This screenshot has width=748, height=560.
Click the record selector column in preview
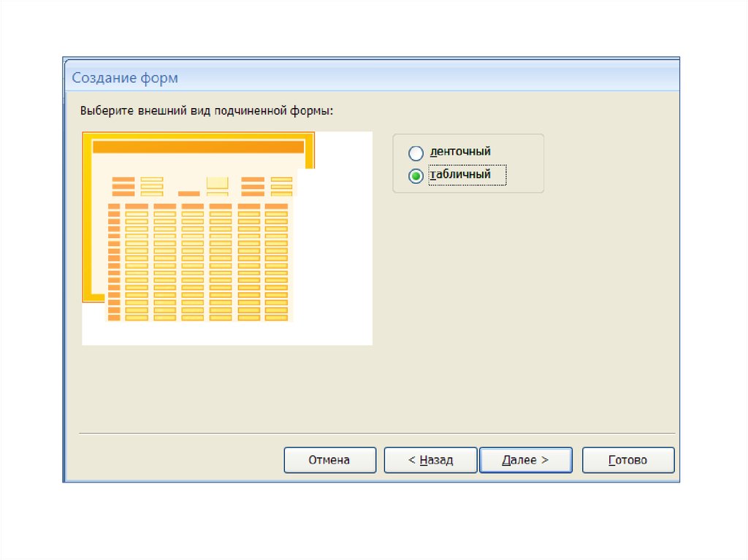pyautogui.click(x=113, y=263)
